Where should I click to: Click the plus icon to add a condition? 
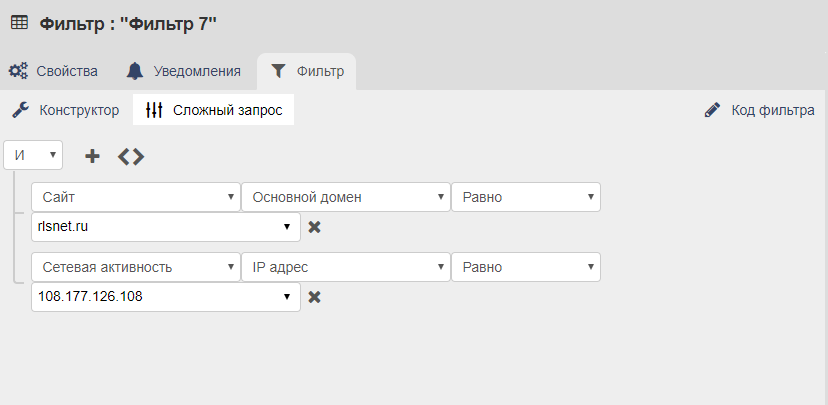point(92,156)
